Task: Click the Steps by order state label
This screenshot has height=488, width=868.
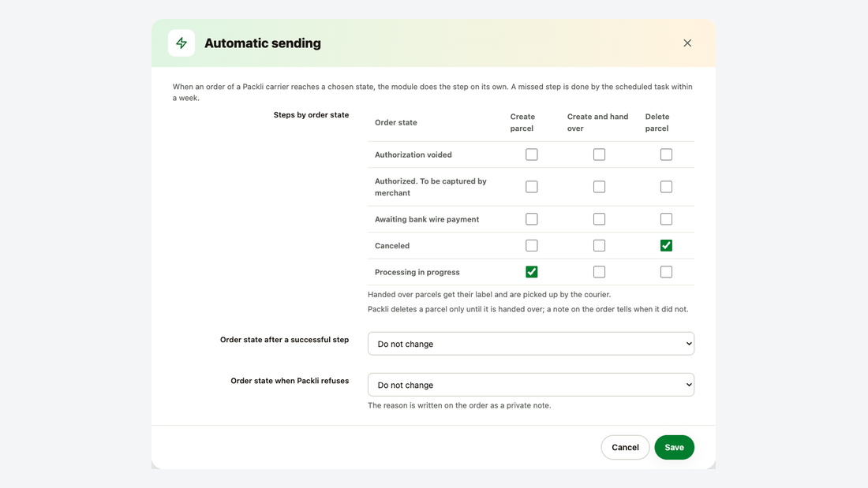Action: tap(311, 115)
